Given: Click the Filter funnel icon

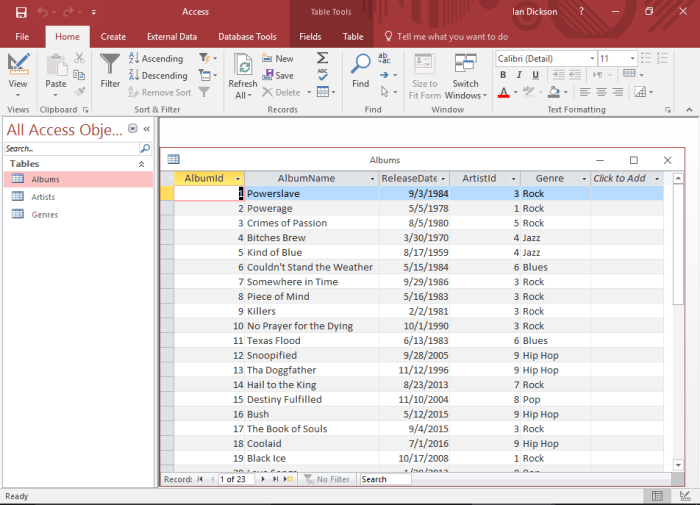Looking at the screenshot, I should pyautogui.click(x=110, y=66).
